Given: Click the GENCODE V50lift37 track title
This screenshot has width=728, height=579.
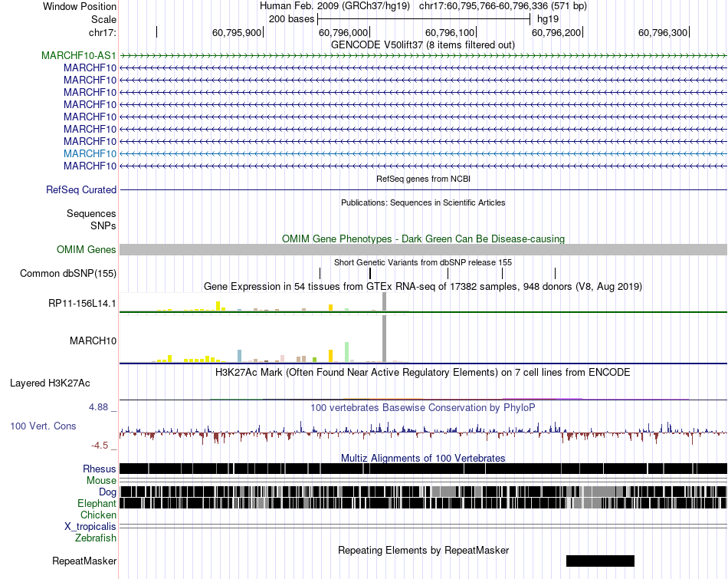Looking at the screenshot, I should point(422,45).
